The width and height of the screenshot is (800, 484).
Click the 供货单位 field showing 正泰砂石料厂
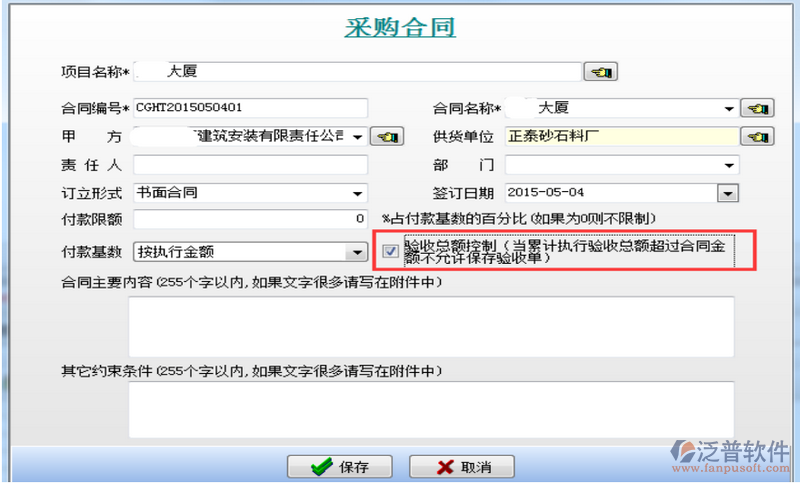tap(622, 137)
